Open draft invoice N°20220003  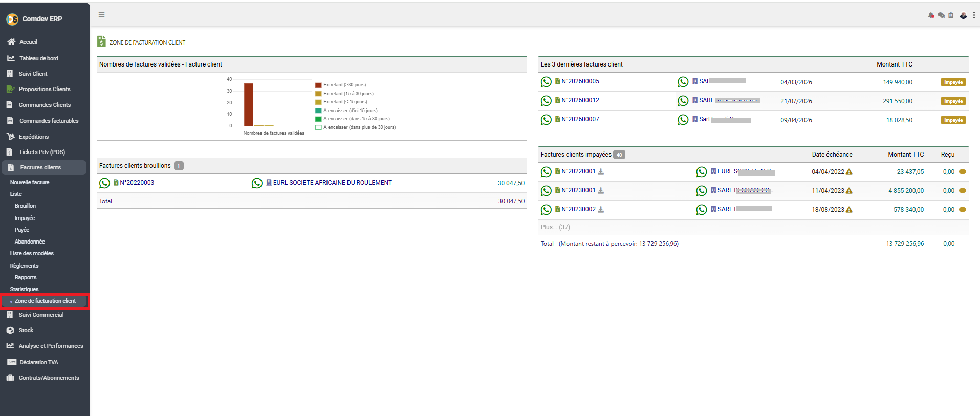(x=137, y=183)
